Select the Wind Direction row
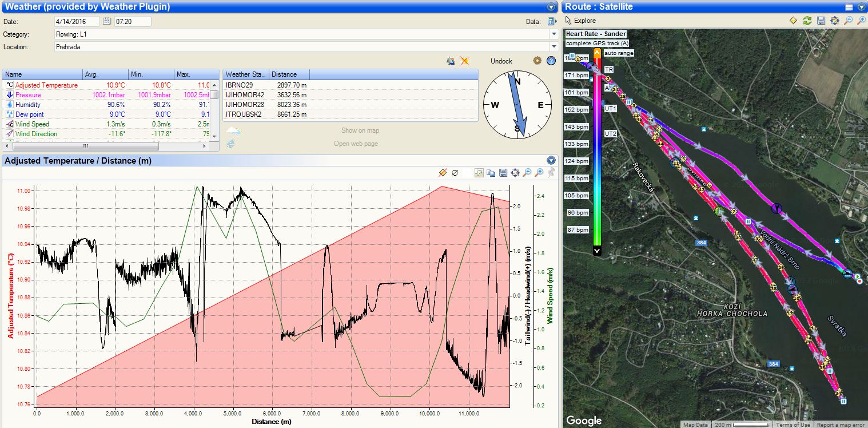This screenshot has width=868, height=428. (106, 134)
